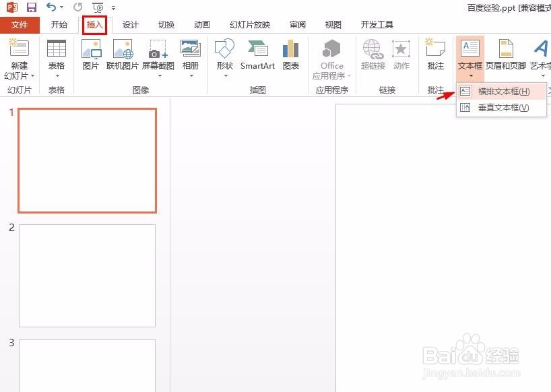Click the 表格 Table icon
The width and height of the screenshot is (551, 392).
point(56,48)
